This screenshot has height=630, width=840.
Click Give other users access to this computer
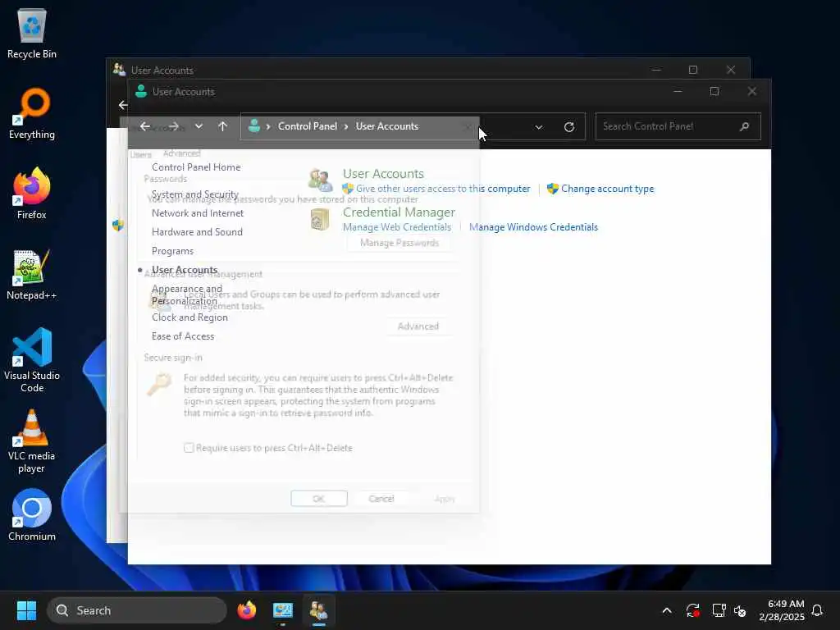443,189
